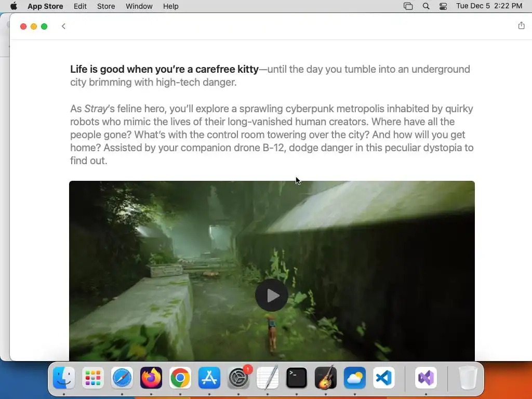Click the date and time clock
Viewport: 532px width, 399px height.
489,6
